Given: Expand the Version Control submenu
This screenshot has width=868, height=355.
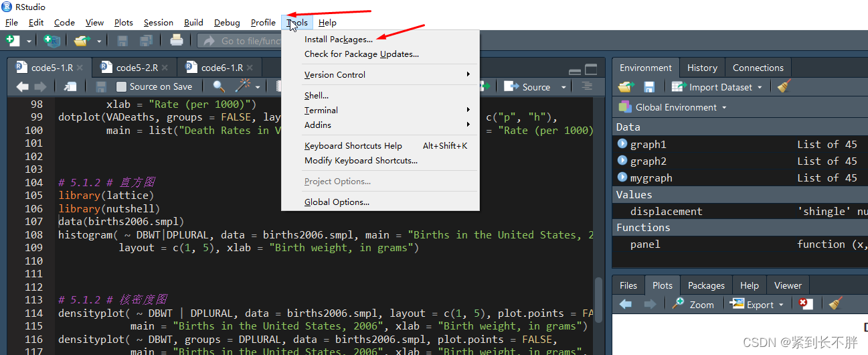Looking at the screenshot, I should coord(380,74).
